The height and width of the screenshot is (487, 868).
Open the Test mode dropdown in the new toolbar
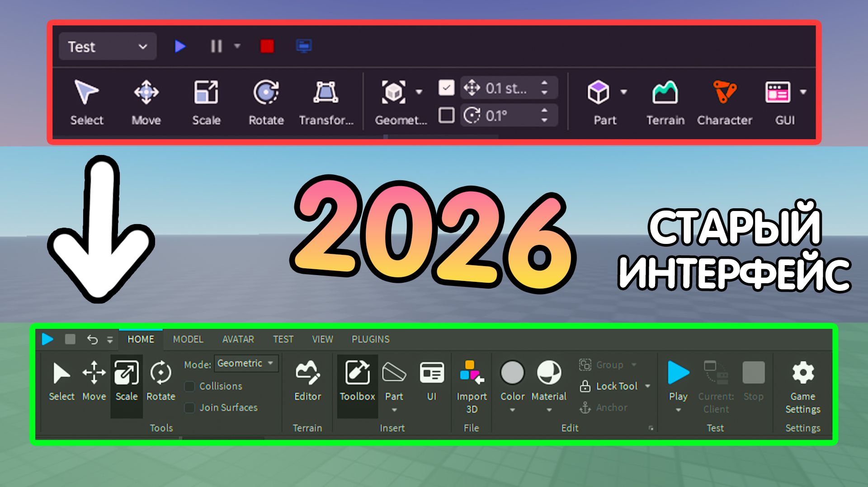(x=108, y=47)
